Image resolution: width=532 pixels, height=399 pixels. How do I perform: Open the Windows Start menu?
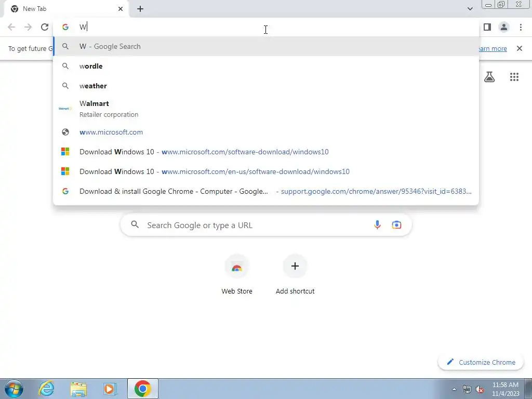[x=14, y=389]
